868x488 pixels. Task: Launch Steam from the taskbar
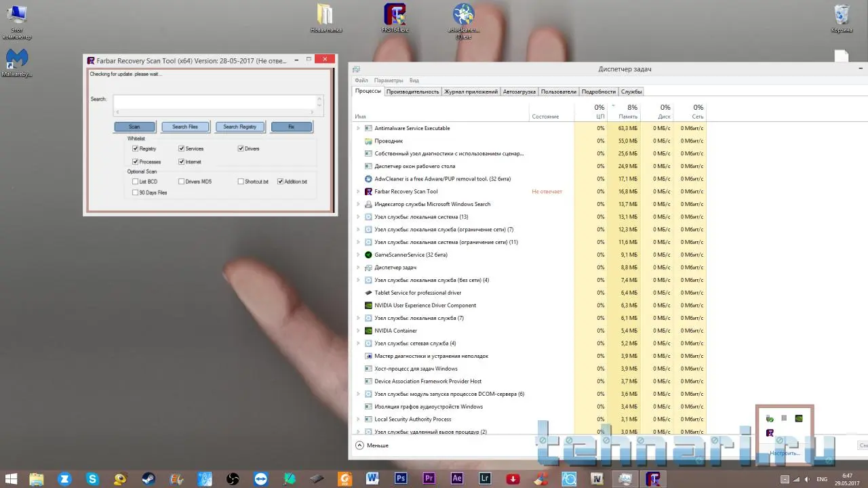[148, 479]
